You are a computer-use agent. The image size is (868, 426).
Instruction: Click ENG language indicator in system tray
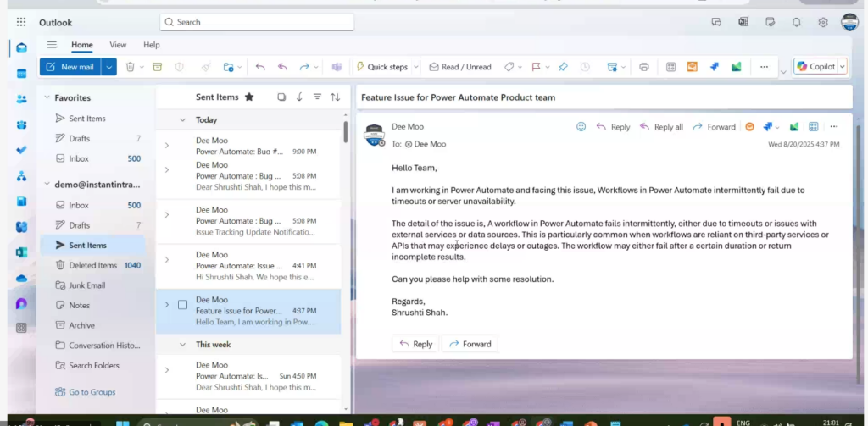743,423
